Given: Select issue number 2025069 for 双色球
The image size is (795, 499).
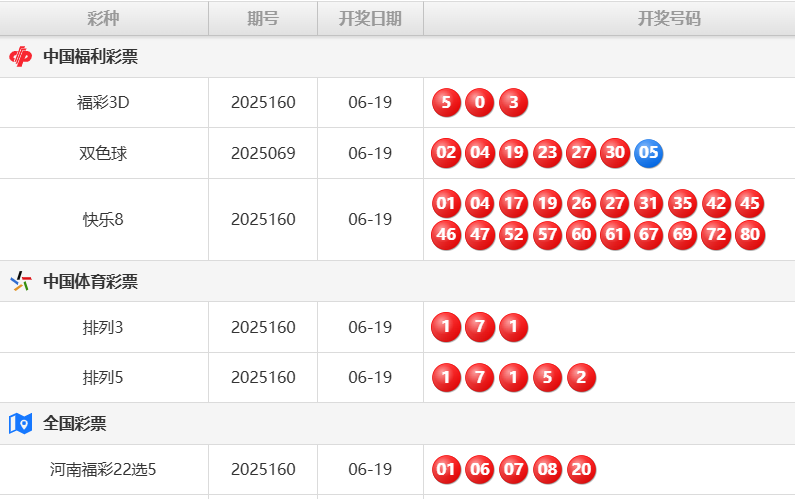Looking at the screenshot, I should (x=263, y=153).
